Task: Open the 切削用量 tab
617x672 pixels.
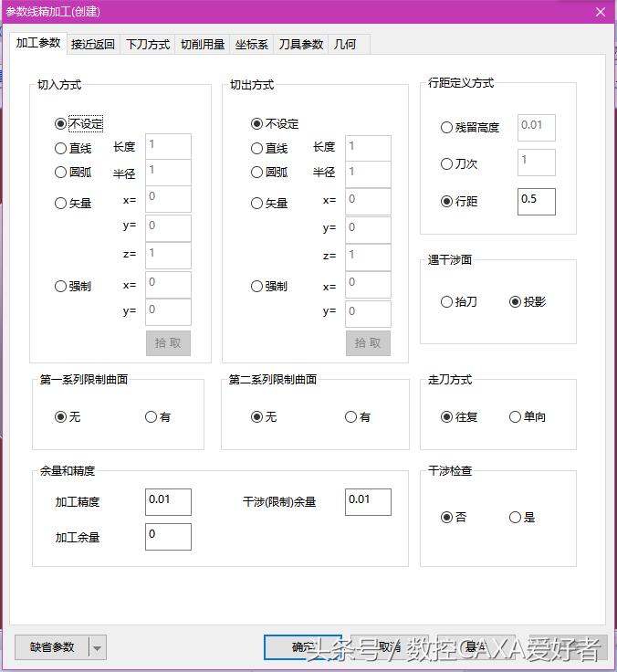Action: (x=203, y=45)
